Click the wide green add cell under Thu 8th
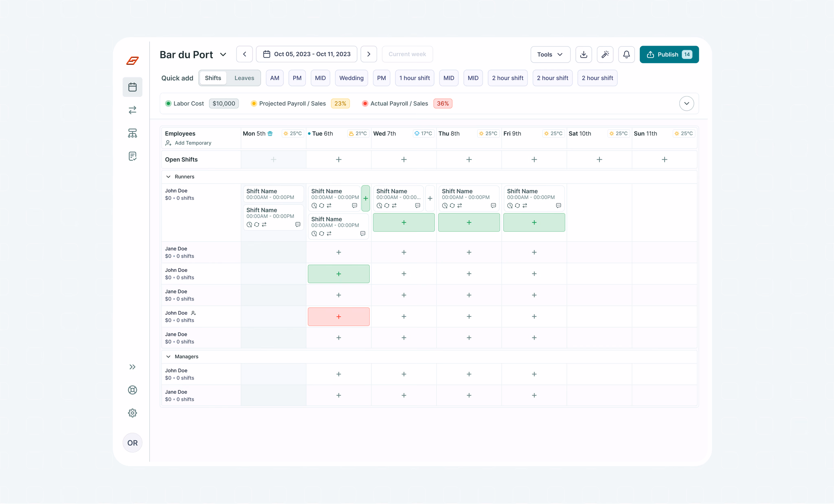 [469, 223]
